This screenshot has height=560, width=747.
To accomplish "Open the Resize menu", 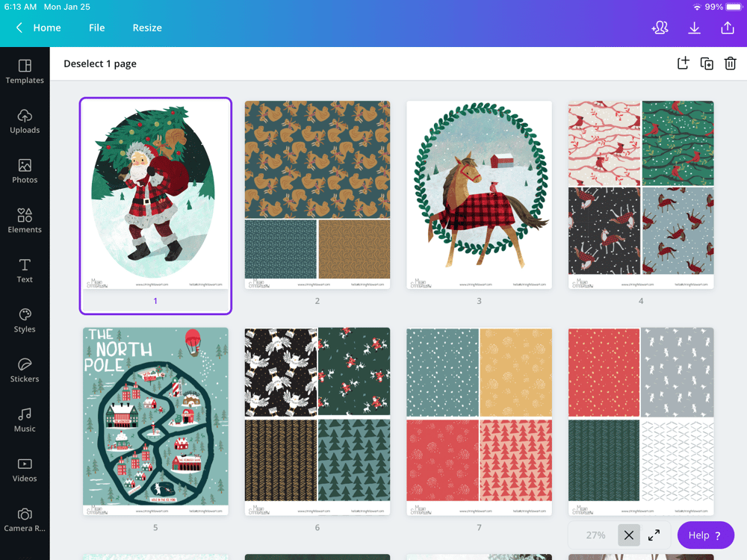I will pos(146,27).
